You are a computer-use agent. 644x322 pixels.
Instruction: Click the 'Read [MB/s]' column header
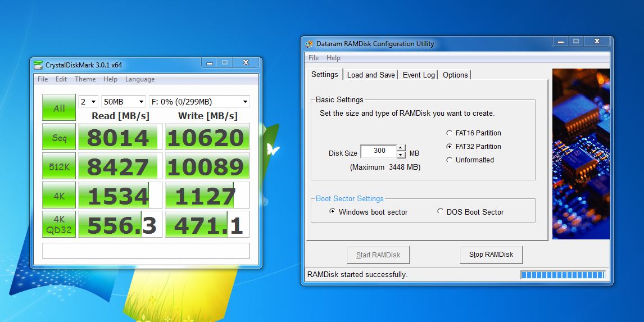pos(120,116)
